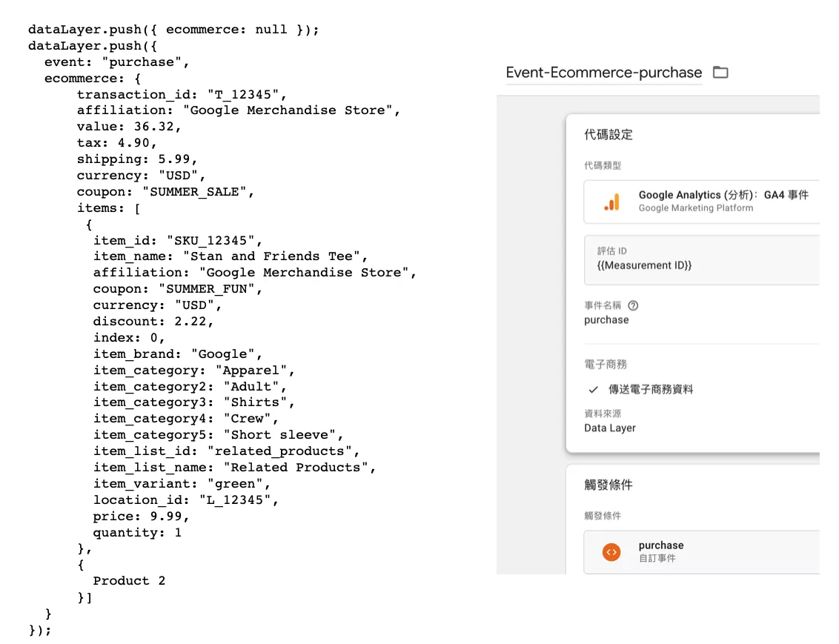
Task: Toggle the 傳送電子商務資料 checkmark
Action: [x=593, y=389]
